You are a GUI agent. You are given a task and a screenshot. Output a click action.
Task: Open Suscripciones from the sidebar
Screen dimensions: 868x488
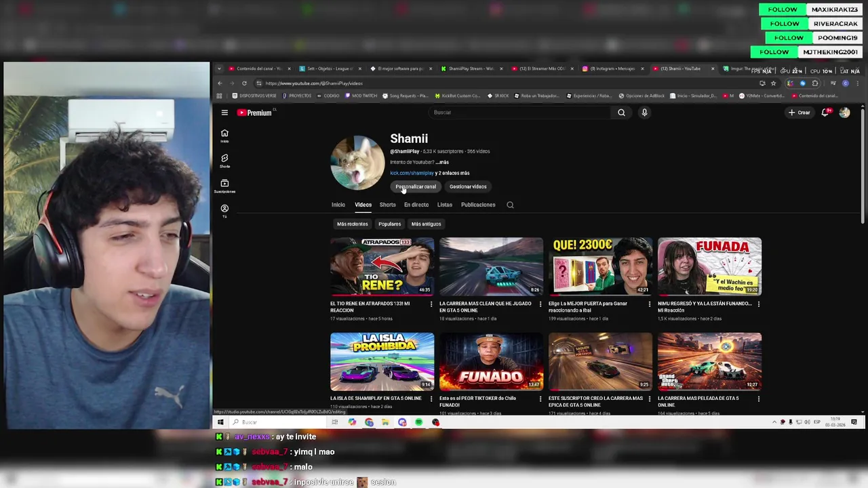(224, 186)
